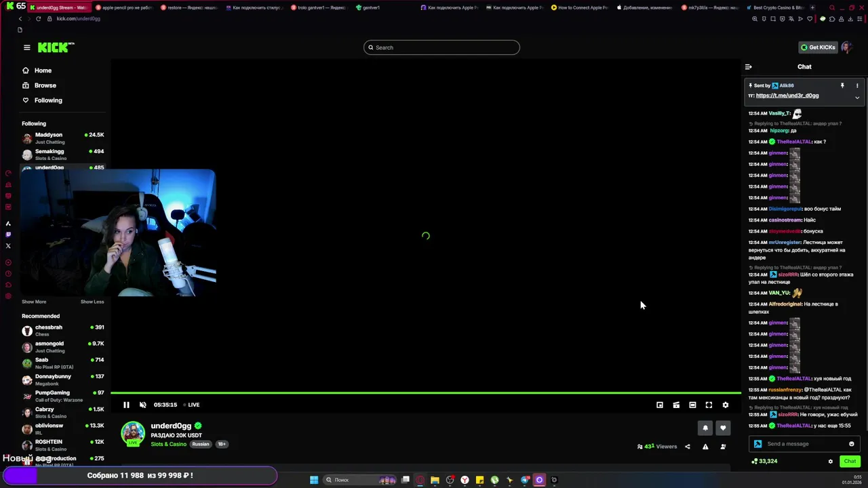Share the stream

coord(688,447)
